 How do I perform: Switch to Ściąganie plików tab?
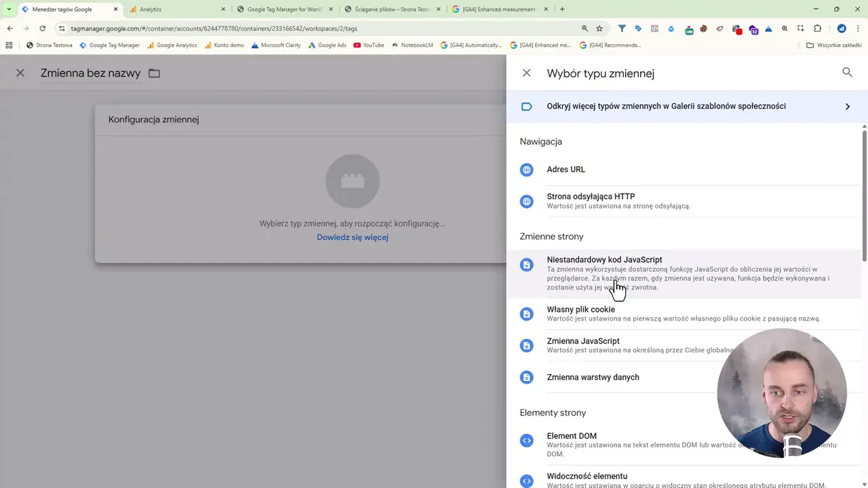pos(392,9)
